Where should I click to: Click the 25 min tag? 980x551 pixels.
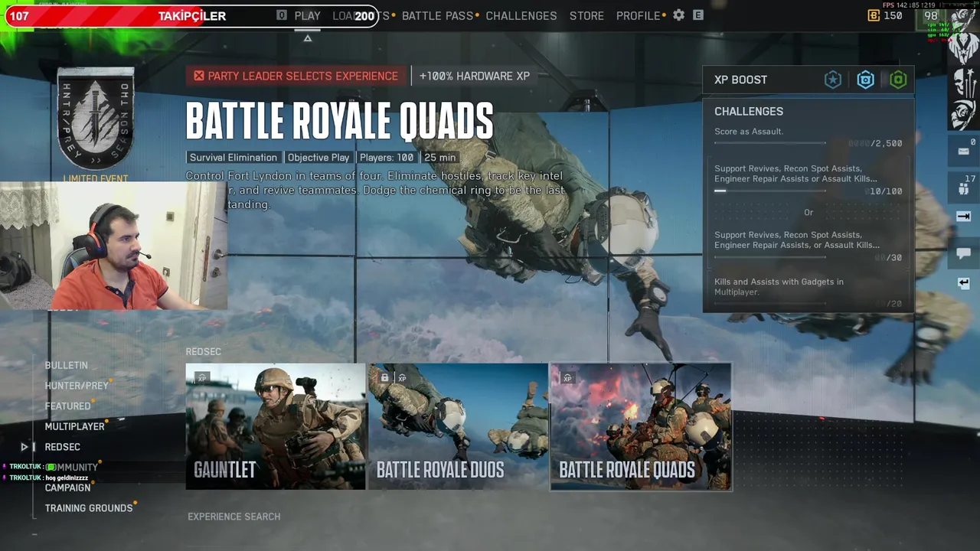pyautogui.click(x=440, y=158)
